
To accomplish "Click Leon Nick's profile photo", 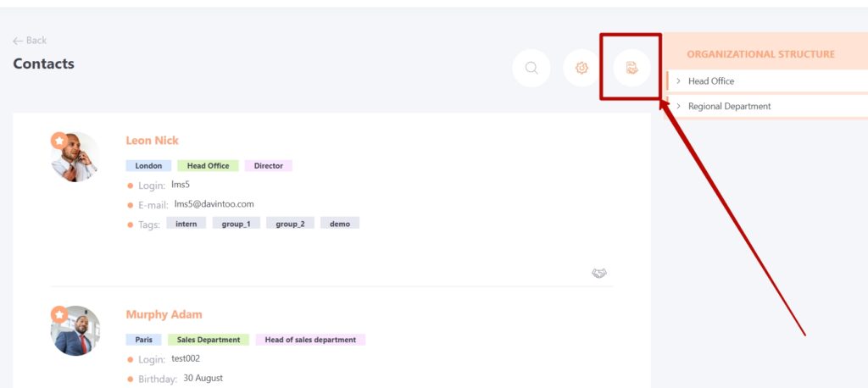I will coord(75,157).
